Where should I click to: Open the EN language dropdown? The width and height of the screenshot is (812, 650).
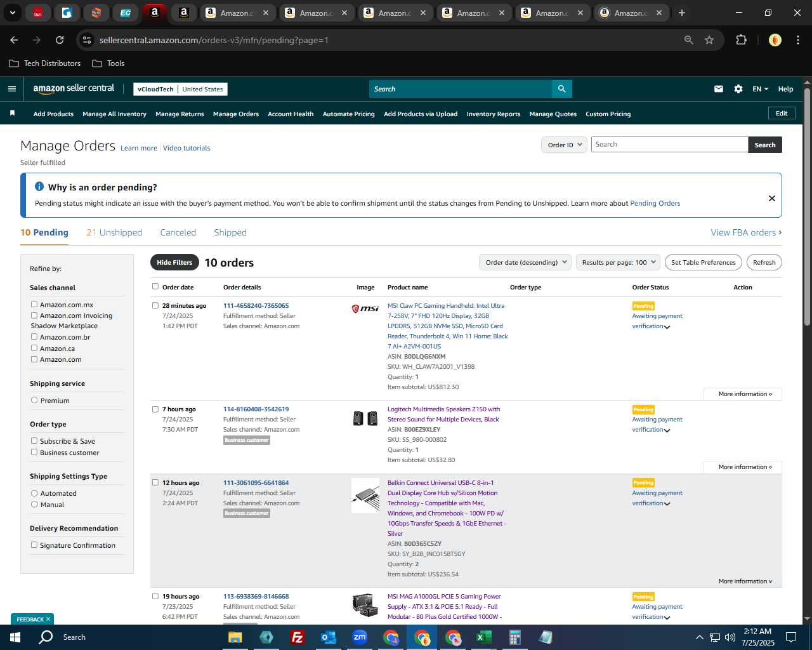760,89
